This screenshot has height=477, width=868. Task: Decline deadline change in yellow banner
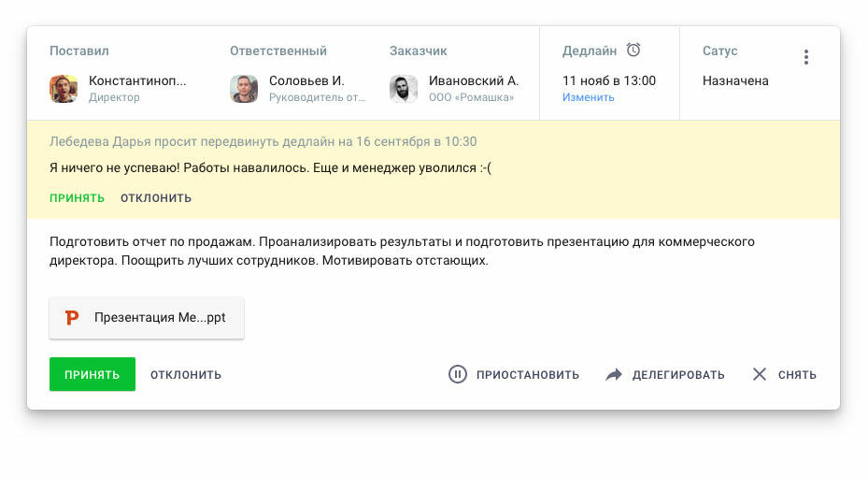[x=156, y=198]
